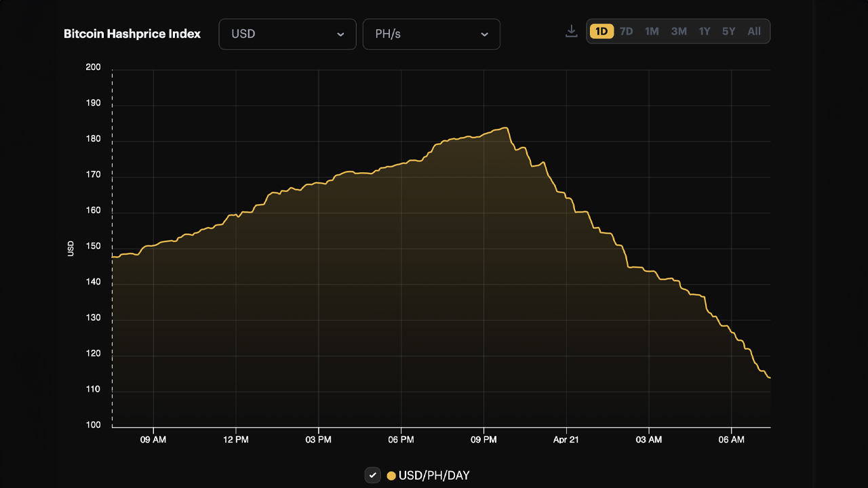Viewport: 868px width, 488px height.
Task: Click the yellow legend color swatch
Action: pos(391,475)
